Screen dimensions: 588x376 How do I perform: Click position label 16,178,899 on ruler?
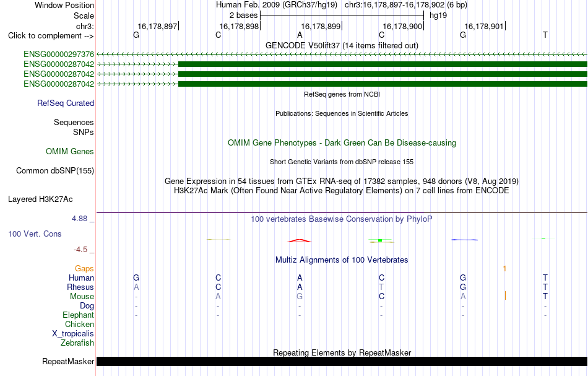[x=321, y=26]
